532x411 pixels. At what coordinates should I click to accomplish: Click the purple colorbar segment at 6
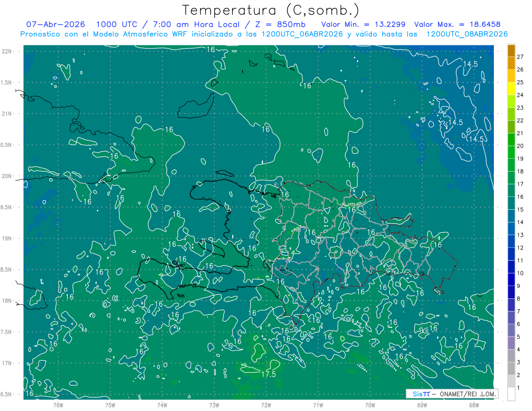pos(511,318)
